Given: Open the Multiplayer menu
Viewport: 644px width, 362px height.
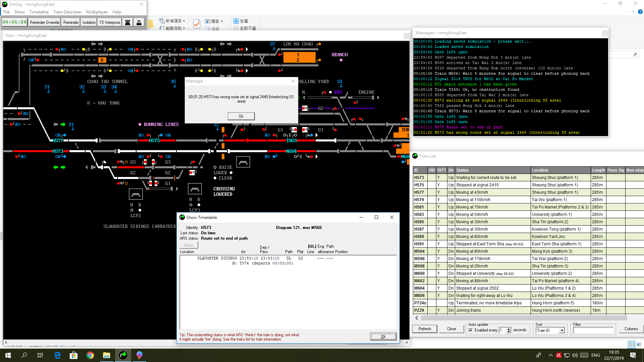Looking at the screenshot, I should 97,12.
